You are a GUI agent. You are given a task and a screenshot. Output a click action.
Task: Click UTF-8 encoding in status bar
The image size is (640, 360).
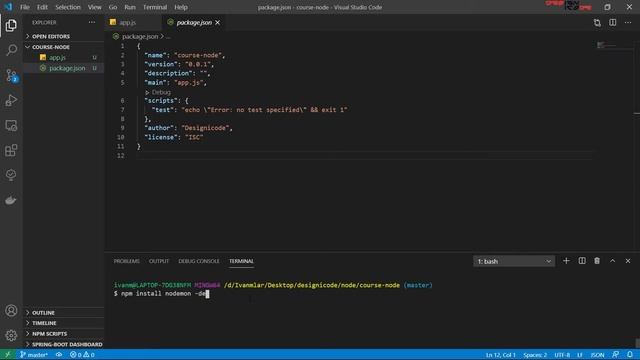click(562, 355)
